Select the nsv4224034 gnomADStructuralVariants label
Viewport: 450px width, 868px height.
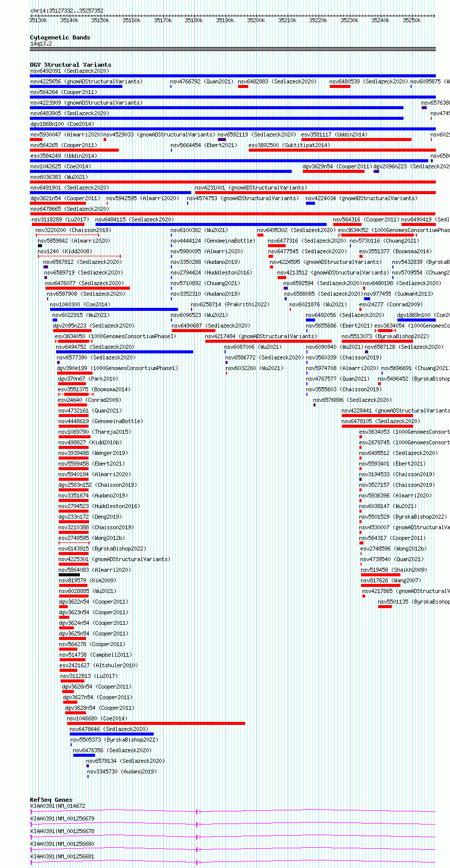point(362,198)
